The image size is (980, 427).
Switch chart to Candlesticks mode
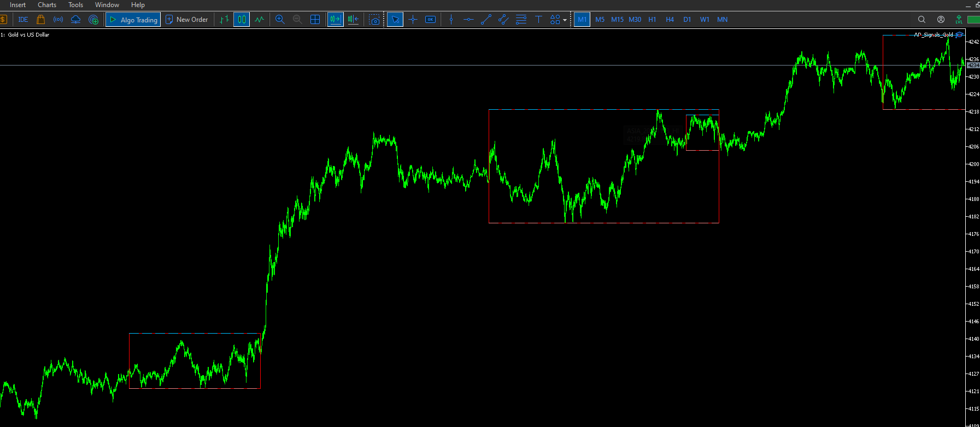[242, 20]
